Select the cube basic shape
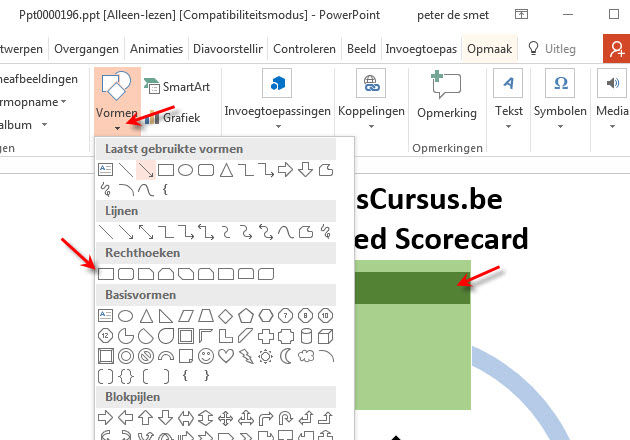The height and width of the screenshot is (440, 630). click(x=325, y=336)
